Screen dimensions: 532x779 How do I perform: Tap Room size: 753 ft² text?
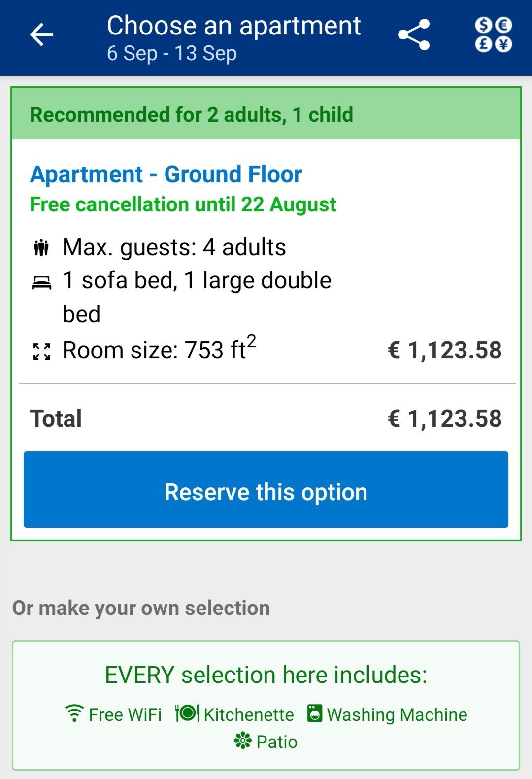[159, 350]
